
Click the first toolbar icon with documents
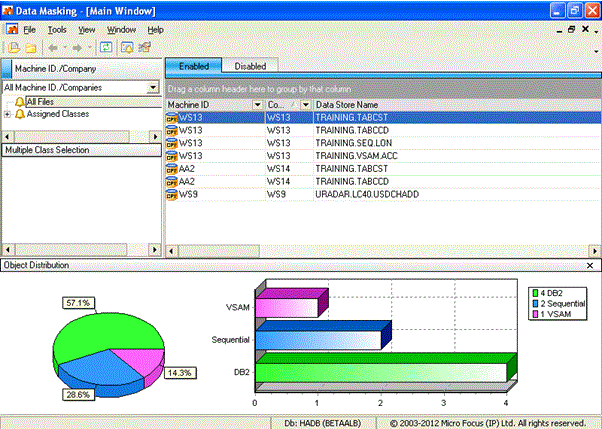(x=14, y=47)
